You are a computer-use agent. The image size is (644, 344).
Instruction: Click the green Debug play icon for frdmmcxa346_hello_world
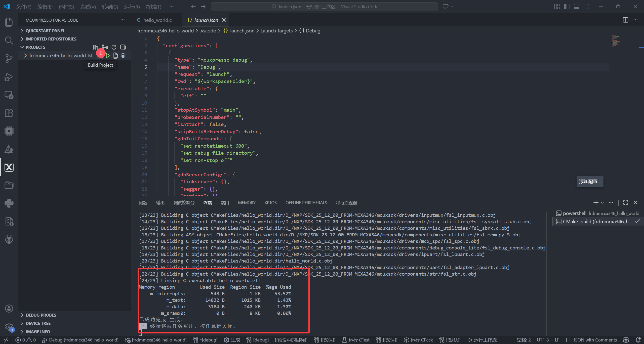coord(108,56)
